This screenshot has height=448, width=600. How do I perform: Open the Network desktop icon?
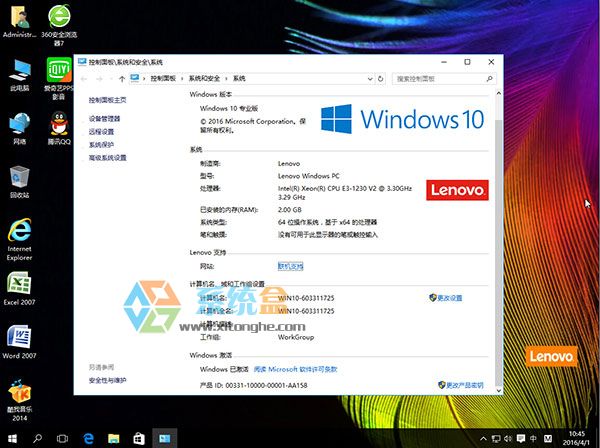[19, 129]
